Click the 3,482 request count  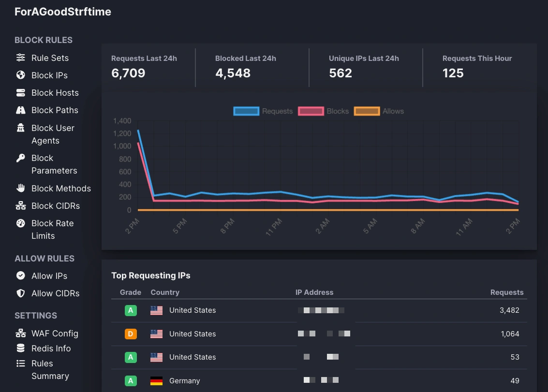click(x=510, y=310)
